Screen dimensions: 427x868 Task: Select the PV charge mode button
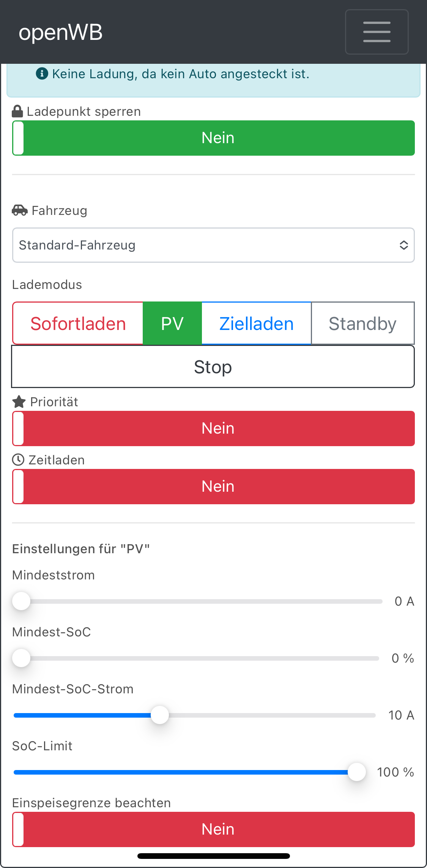click(172, 324)
